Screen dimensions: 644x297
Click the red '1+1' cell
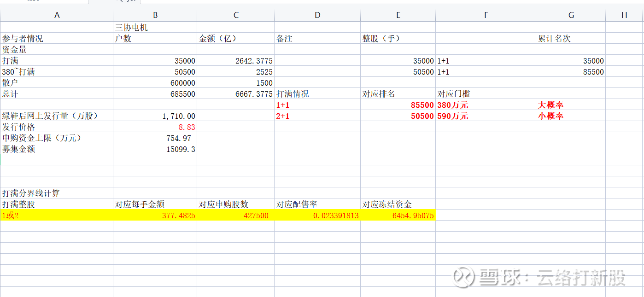(317, 105)
